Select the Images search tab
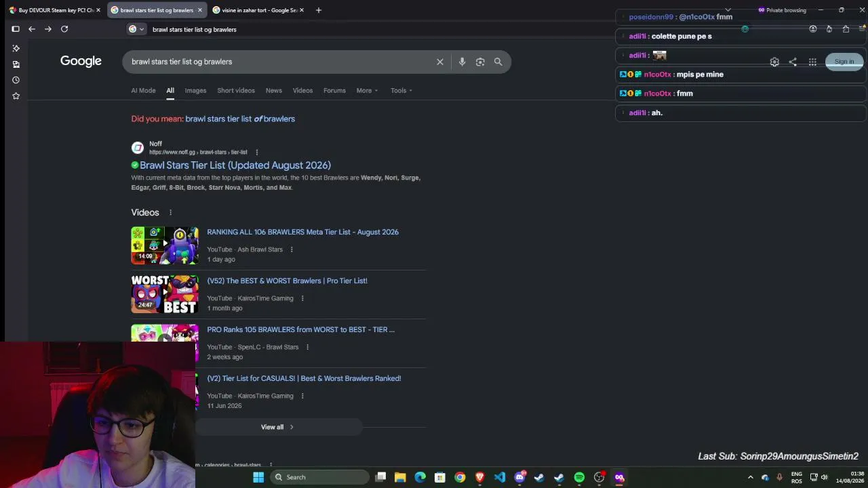This screenshot has width=868, height=488. (x=195, y=91)
